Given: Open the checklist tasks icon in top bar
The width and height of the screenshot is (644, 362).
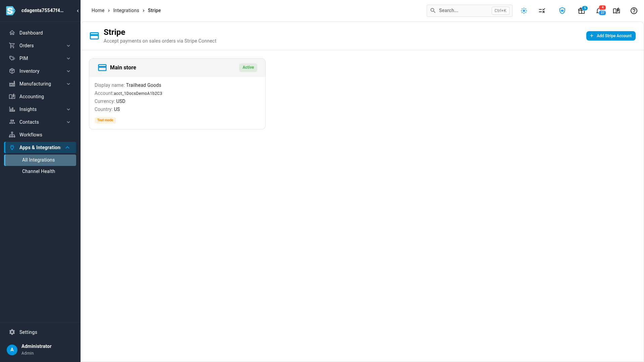Looking at the screenshot, I should pyautogui.click(x=542, y=11).
